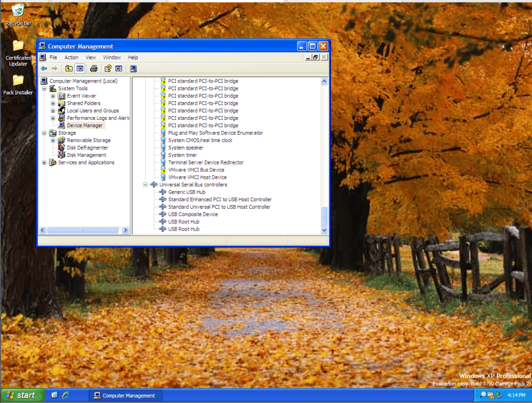Click Computer Management taskbar button

(125, 396)
